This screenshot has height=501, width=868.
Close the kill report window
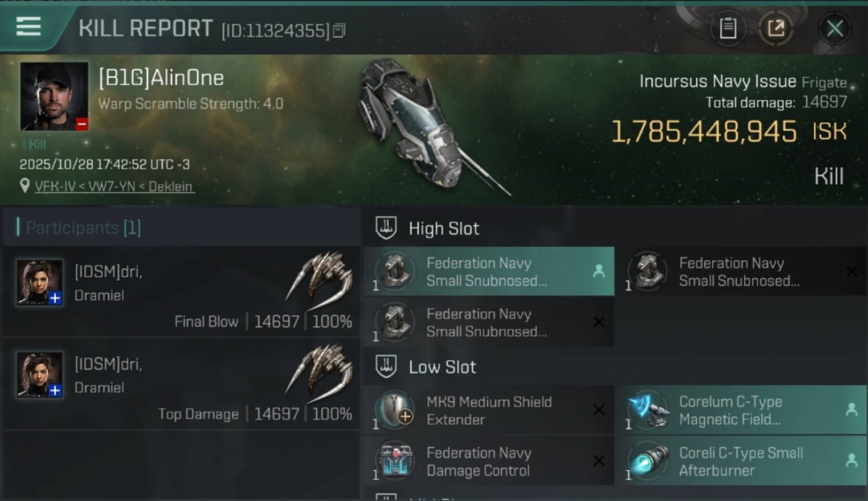[x=835, y=28]
